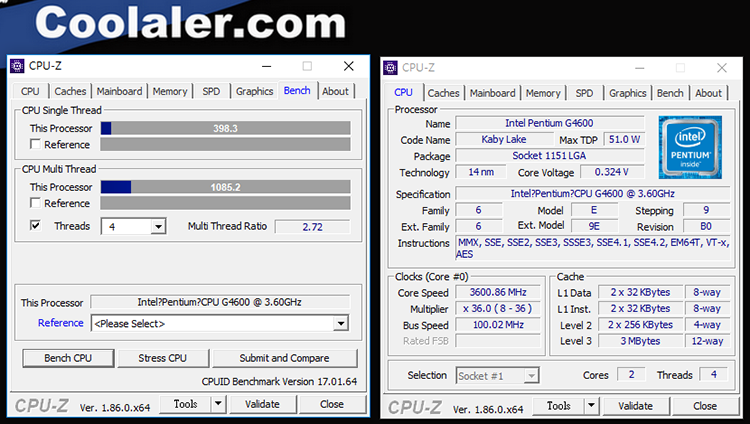
Task: Click Core Speed value 3600.86 MHz
Action: (498, 292)
